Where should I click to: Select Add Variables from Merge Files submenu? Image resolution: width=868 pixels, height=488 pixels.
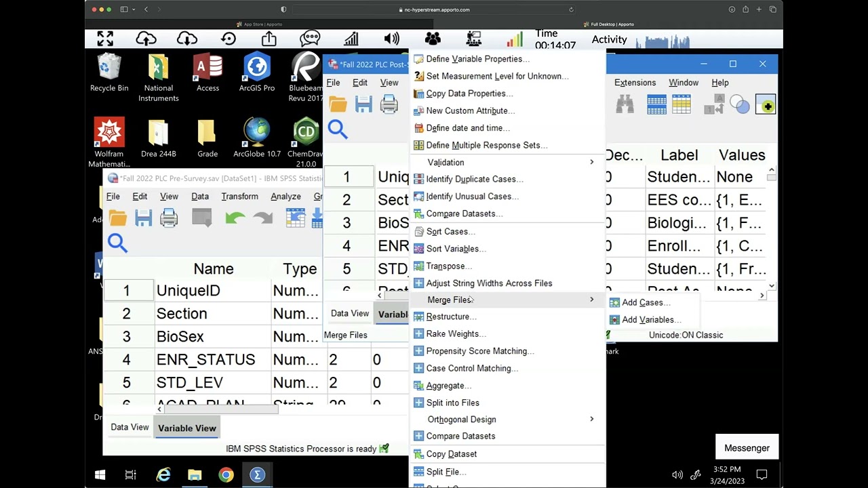coord(646,319)
